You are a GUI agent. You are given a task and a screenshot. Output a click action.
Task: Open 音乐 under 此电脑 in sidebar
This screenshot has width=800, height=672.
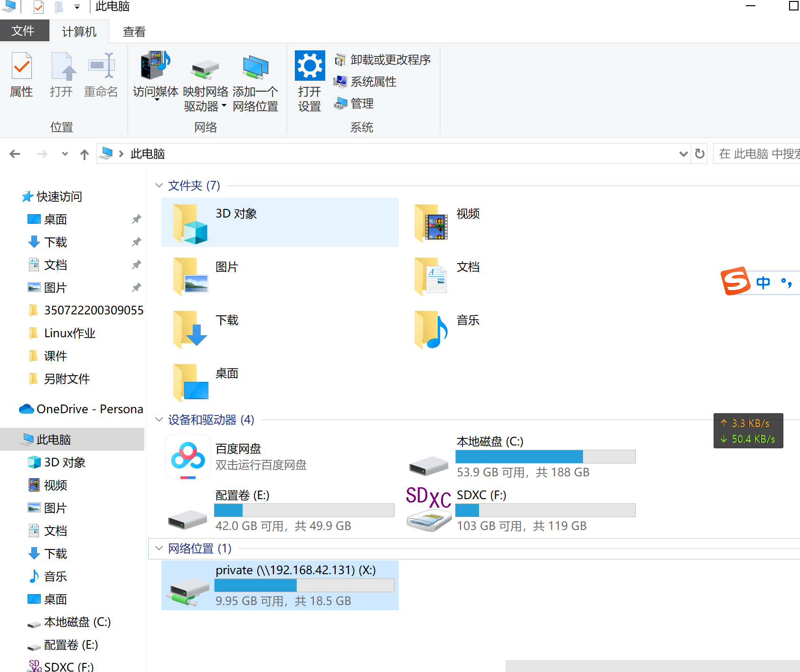pos(56,577)
